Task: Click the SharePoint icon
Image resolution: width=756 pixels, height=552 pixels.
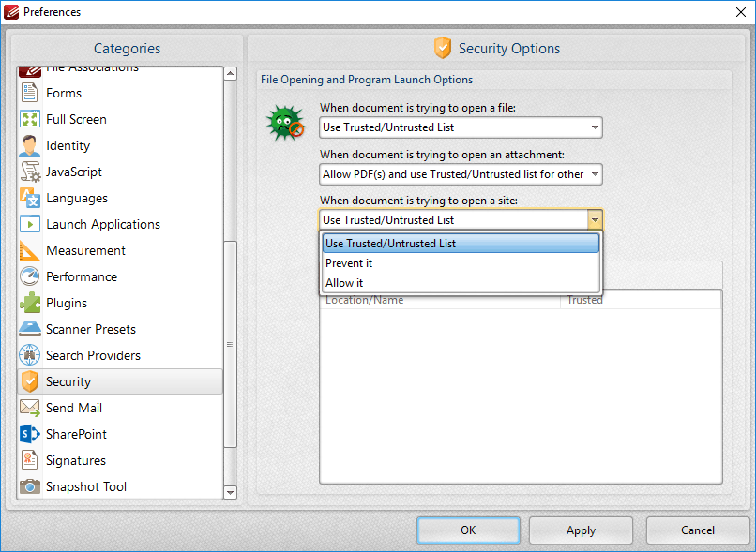Action: tap(30, 434)
